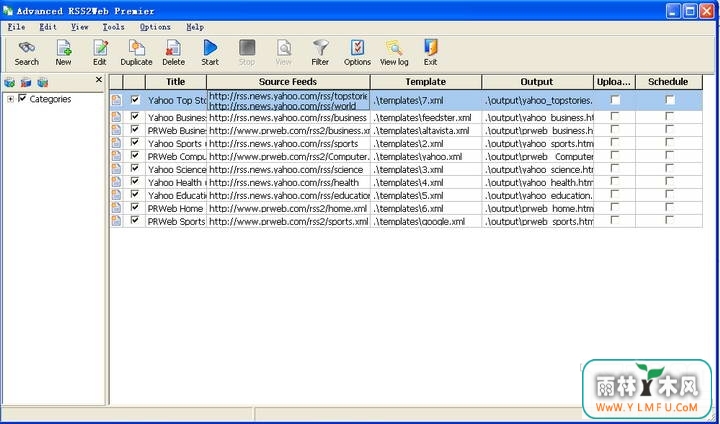Open the View menu

coord(79,27)
